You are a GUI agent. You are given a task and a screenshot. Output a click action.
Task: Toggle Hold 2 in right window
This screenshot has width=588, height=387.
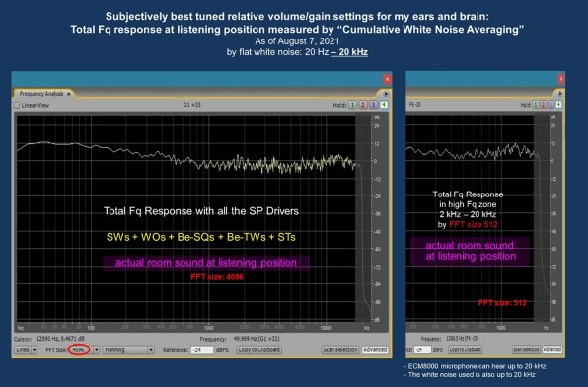pyautogui.click(x=544, y=105)
